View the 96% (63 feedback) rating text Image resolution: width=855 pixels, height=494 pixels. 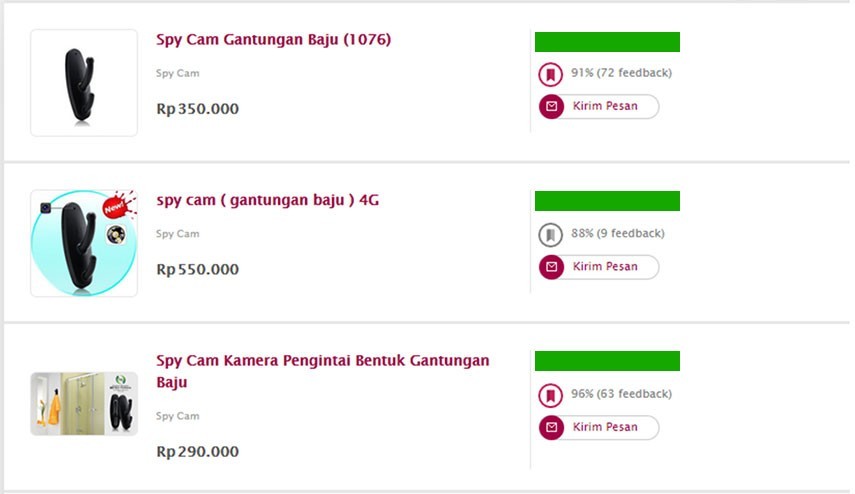point(621,394)
